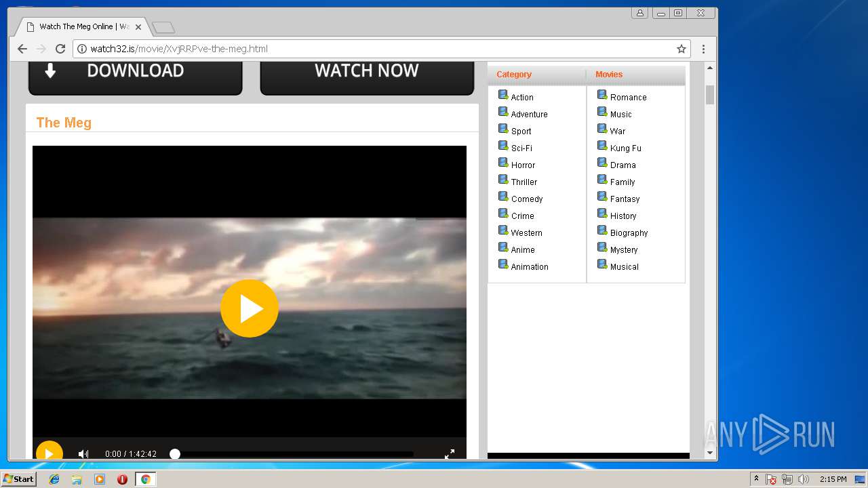Click the film icon beside Drama
The height and width of the screenshot is (488, 868).
point(602,163)
